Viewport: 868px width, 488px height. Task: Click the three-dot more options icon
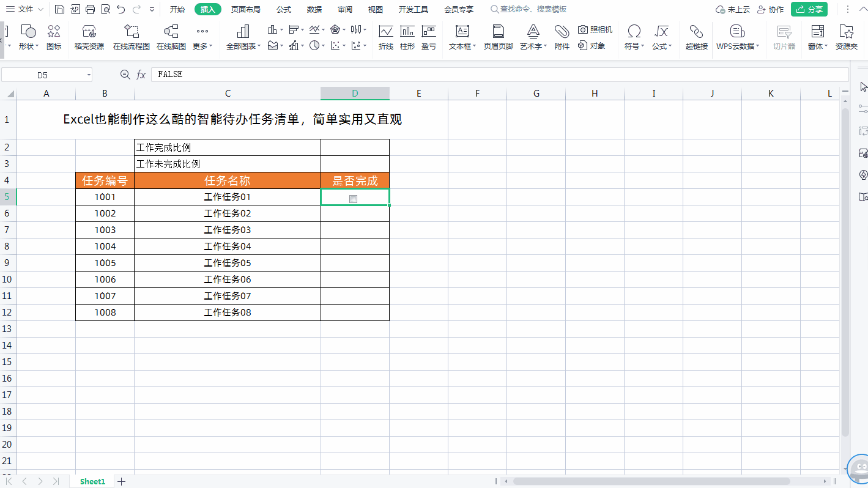(x=847, y=10)
